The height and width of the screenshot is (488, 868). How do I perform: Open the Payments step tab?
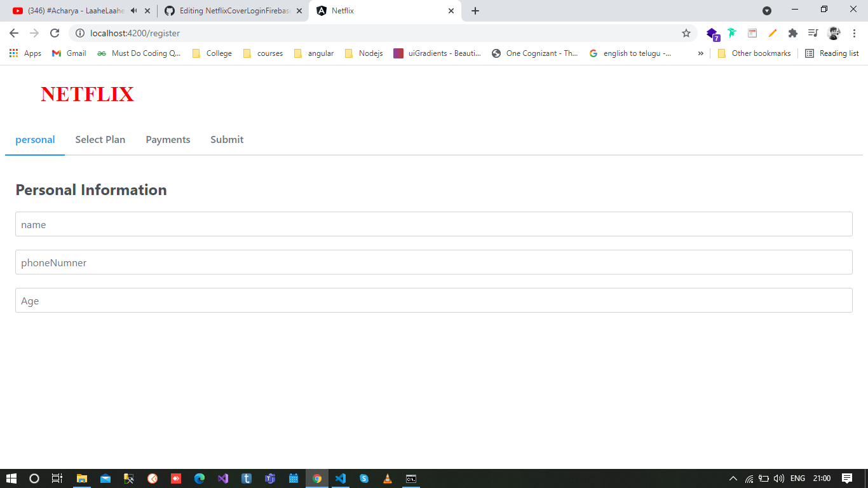168,139
